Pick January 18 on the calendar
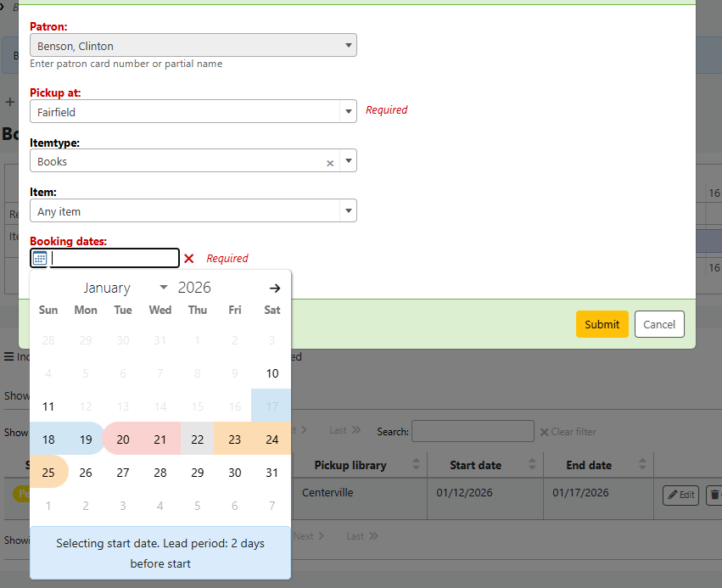The image size is (722, 588). click(48, 440)
